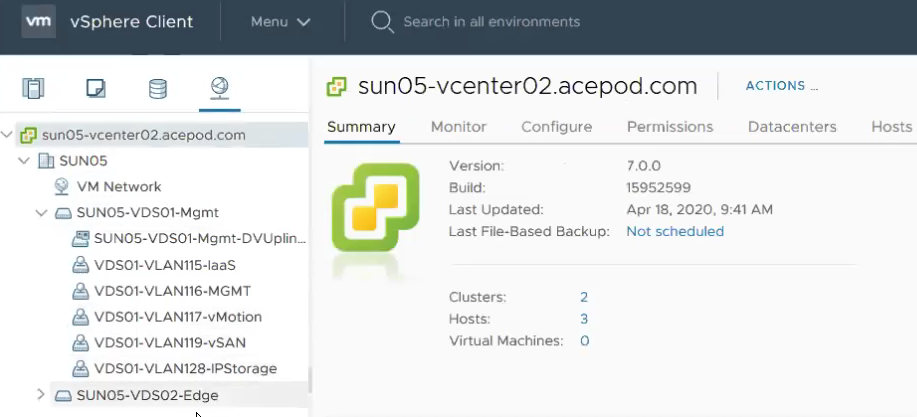The width and height of the screenshot is (917, 417).
Task: Click the DVUplinks port group icon
Action: [x=80, y=239]
